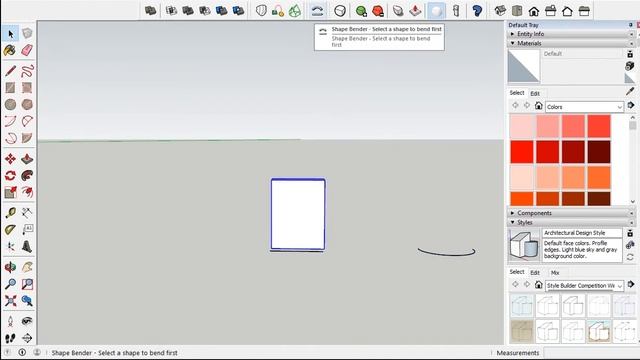Activate the Orbit tool
This screenshot has height=360, width=640.
coord(10,267)
